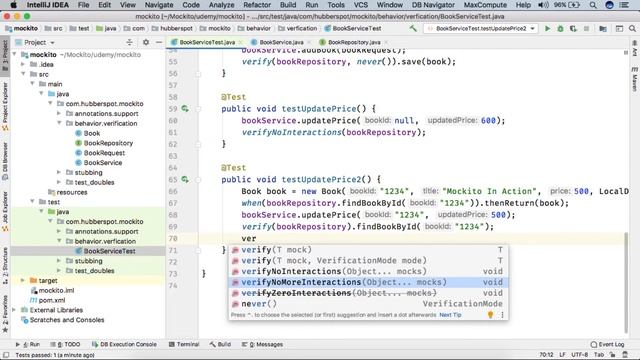640x360 pixels.
Task: Choose verifyNoMoreInteractions completion suggestion
Action: point(368,282)
